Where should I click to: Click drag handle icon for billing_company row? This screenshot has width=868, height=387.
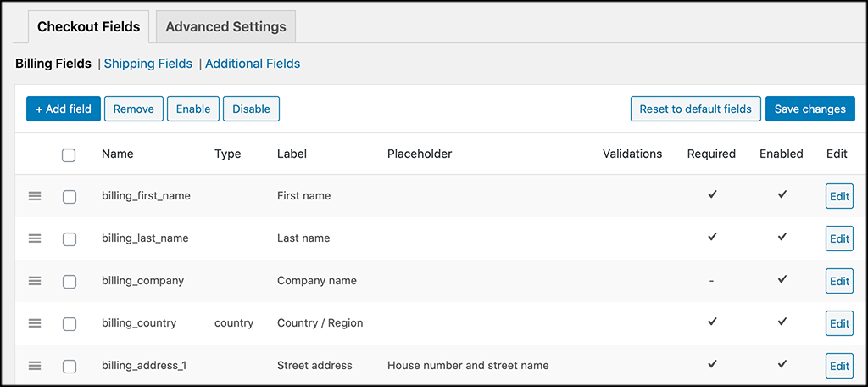point(35,281)
